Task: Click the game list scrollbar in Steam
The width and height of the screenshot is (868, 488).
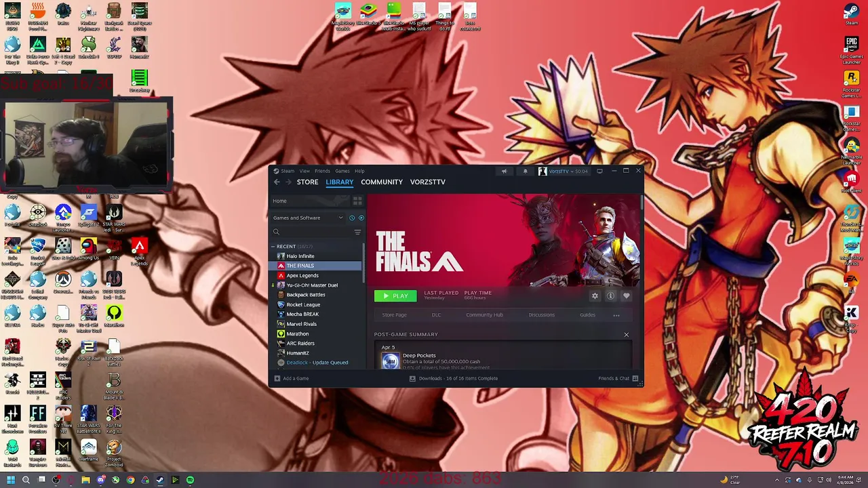Action: point(365,264)
